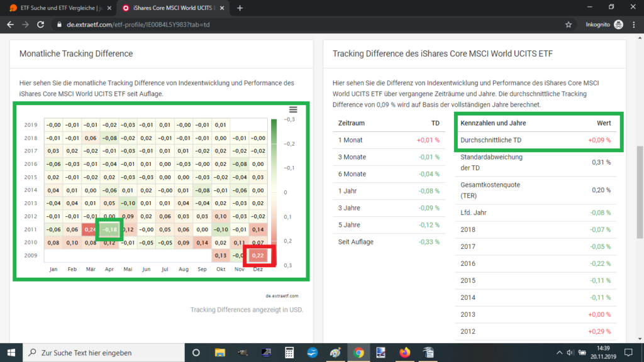Click the Seit Auflage value -0,33 %
Image resolution: width=644 pixels, height=362 pixels.
click(429, 242)
